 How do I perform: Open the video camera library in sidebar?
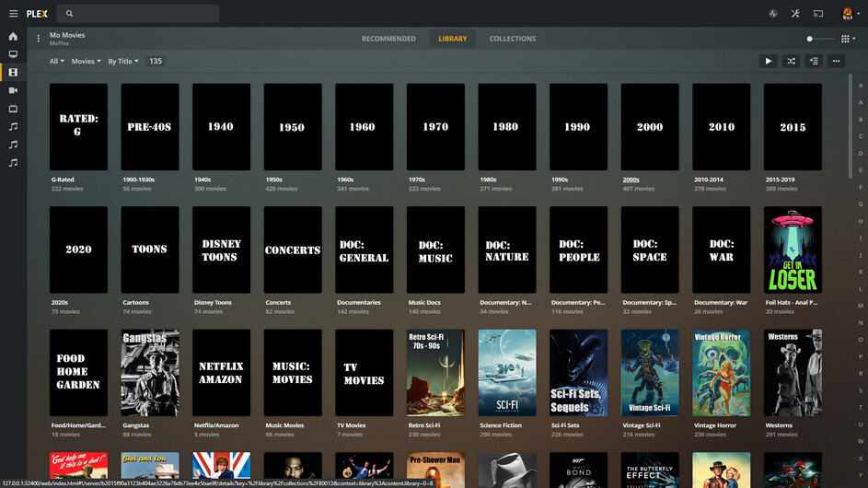pyautogui.click(x=13, y=90)
